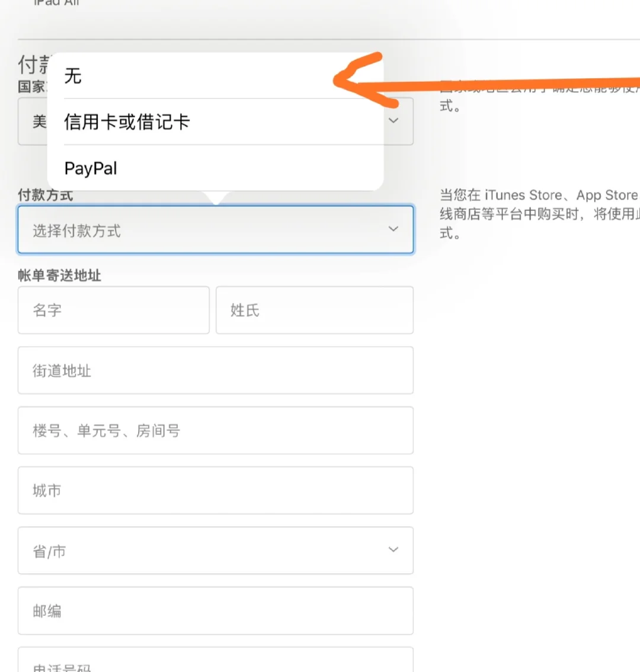Click the "帐单寄送地址" section heading
This screenshot has height=672, width=640.
60,276
